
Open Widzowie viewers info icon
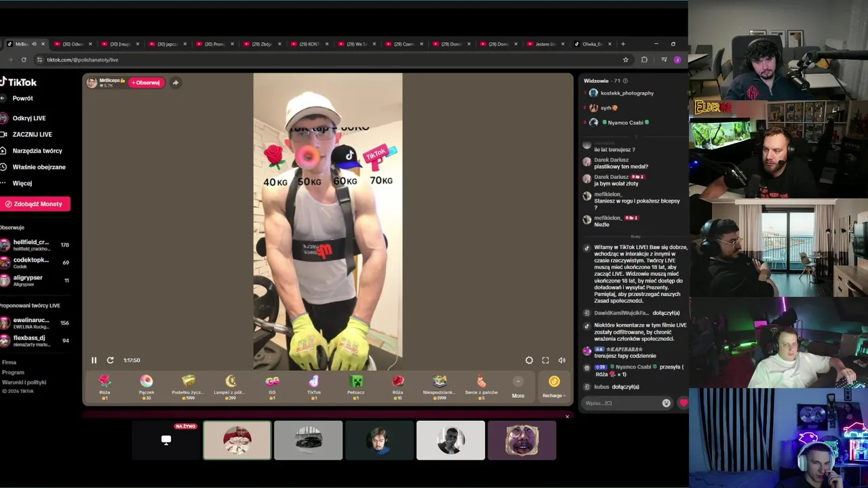point(625,81)
